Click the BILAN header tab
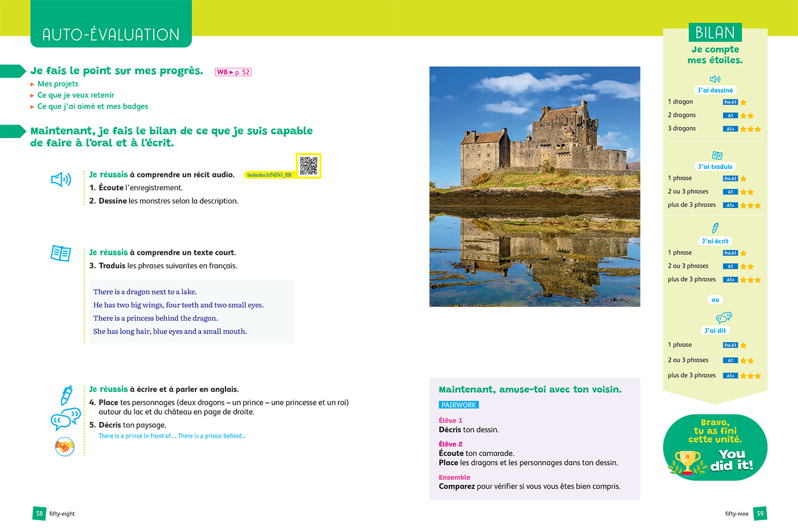This screenshot has width=798, height=532. click(x=715, y=32)
